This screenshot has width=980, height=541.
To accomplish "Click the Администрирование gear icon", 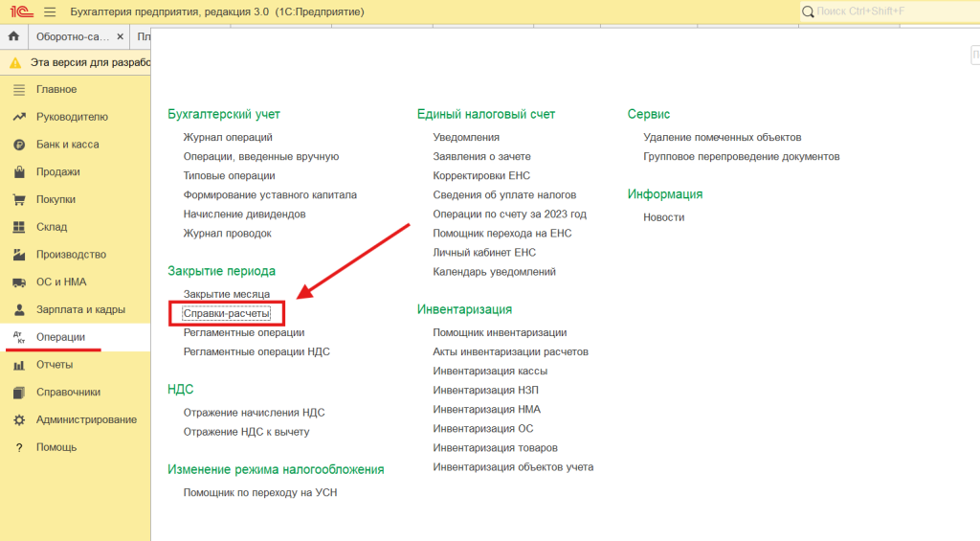I will 19,419.
